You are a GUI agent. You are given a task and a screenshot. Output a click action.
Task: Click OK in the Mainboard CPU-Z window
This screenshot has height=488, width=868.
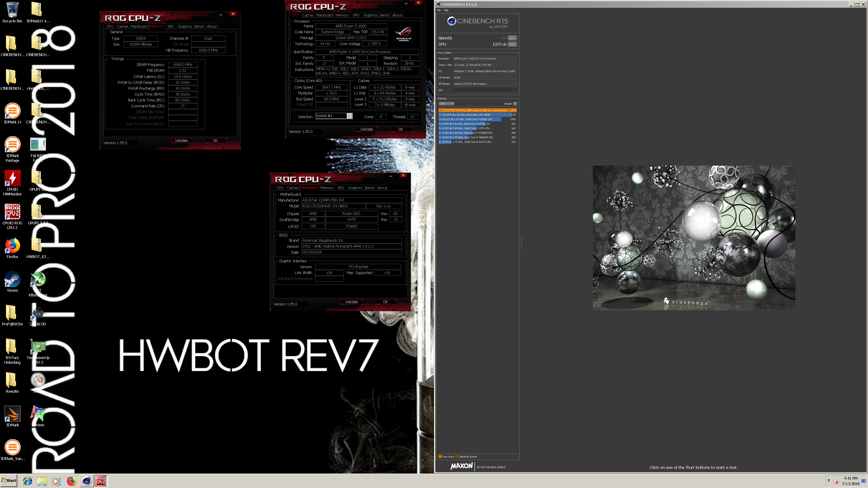[x=385, y=302]
